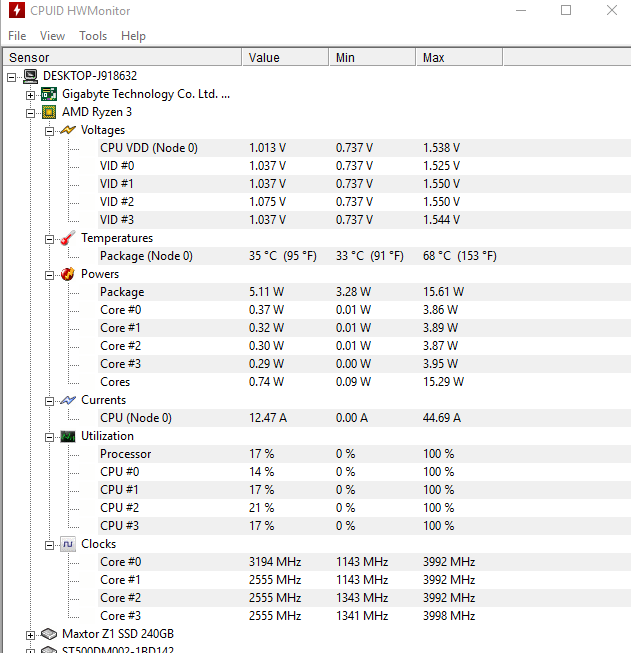Select the Maxtor Z1 SSD 240GB label
The width and height of the screenshot is (631, 653).
pos(118,634)
